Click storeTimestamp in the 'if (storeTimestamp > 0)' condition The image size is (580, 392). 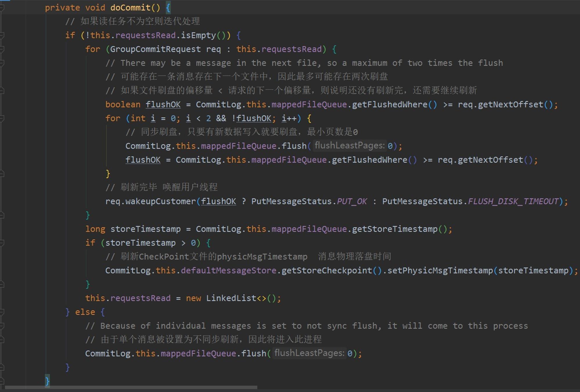pyautogui.click(x=140, y=243)
